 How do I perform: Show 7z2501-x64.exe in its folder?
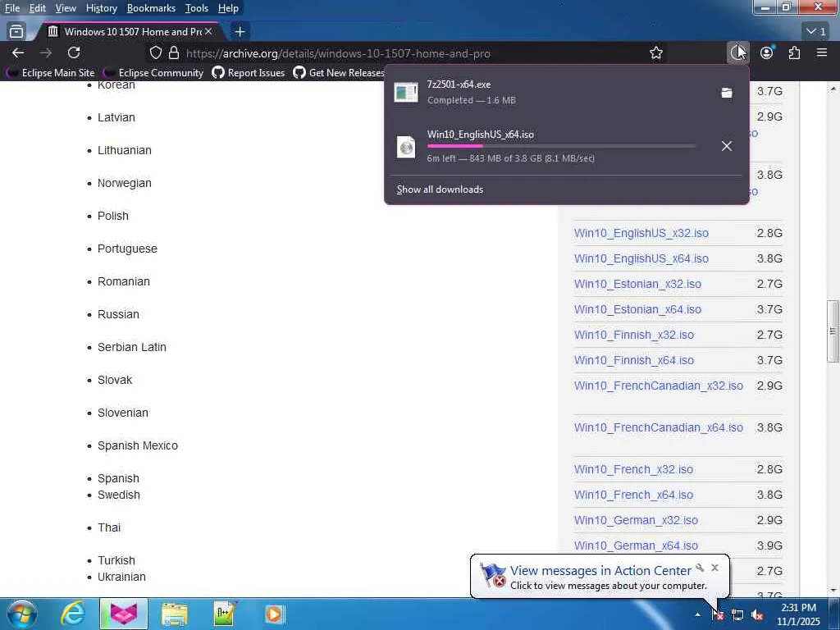point(727,93)
